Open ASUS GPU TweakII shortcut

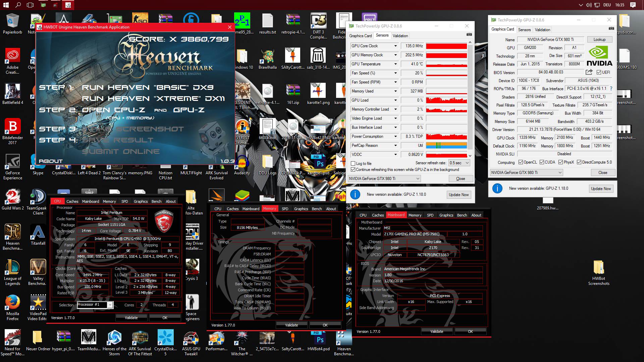pos(191,343)
